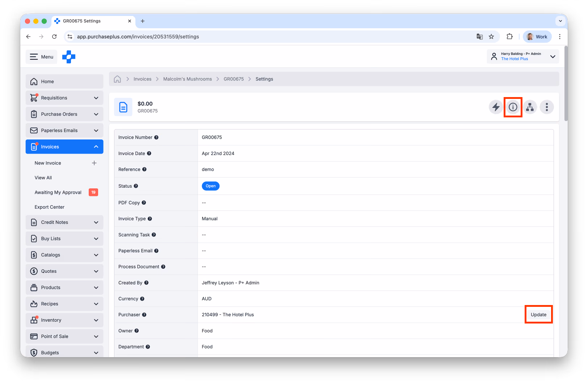The image size is (588, 384).
Task: Go to Malcolm's Mushrooms in breadcrumb
Action: tap(188, 79)
